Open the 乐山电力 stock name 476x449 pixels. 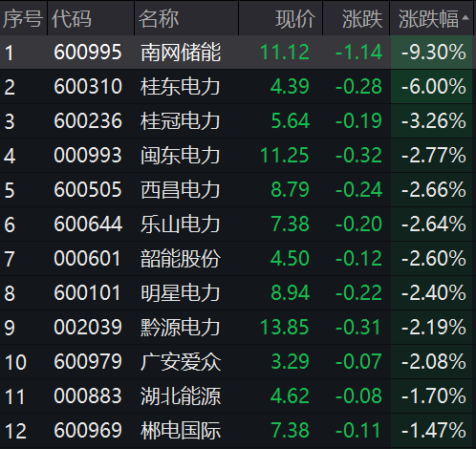(x=180, y=224)
